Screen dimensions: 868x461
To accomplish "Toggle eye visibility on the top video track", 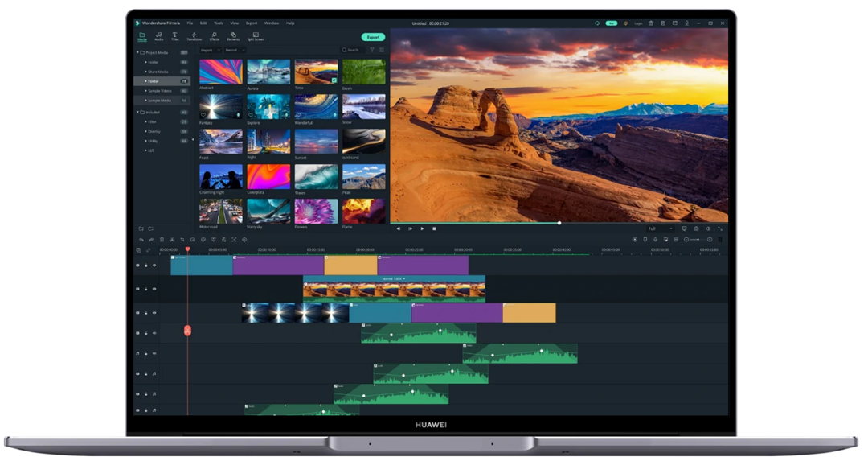I will [154, 265].
